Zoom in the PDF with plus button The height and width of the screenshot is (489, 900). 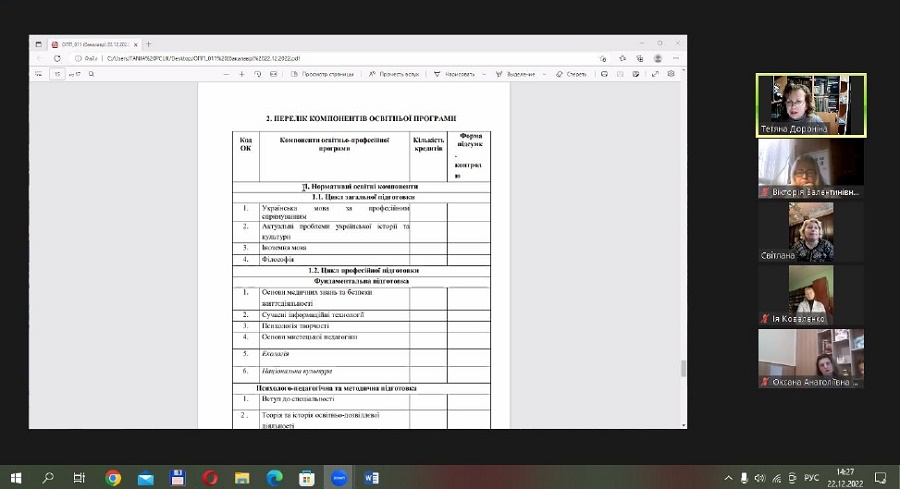click(x=242, y=74)
